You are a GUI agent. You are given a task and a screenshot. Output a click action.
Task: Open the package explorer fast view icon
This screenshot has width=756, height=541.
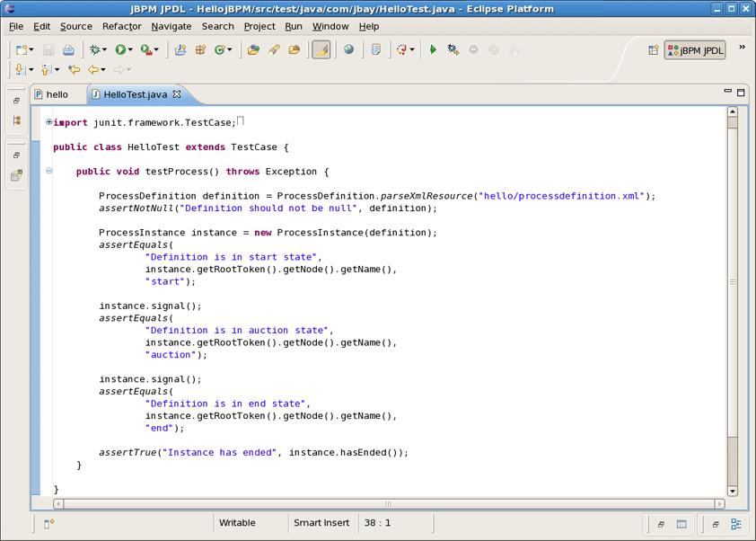point(16,120)
